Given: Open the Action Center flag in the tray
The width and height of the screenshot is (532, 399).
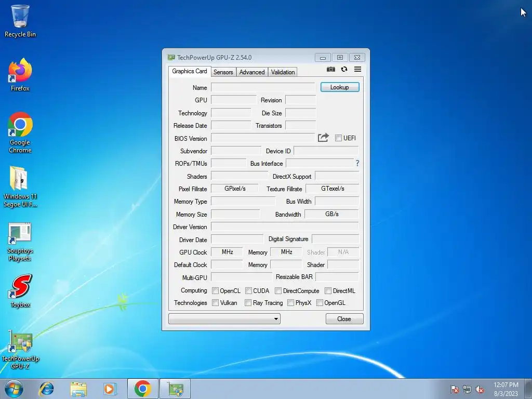Looking at the screenshot, I should 455,389.
